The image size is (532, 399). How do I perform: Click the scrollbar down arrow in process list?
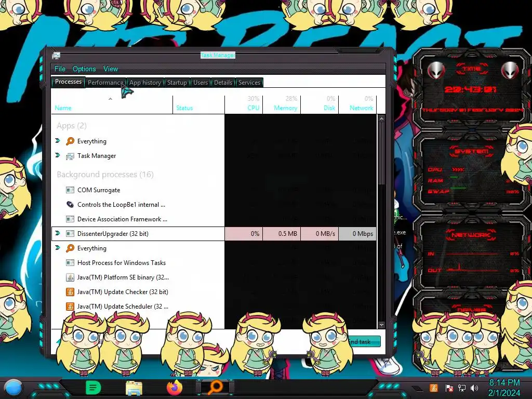pos(381,325)
